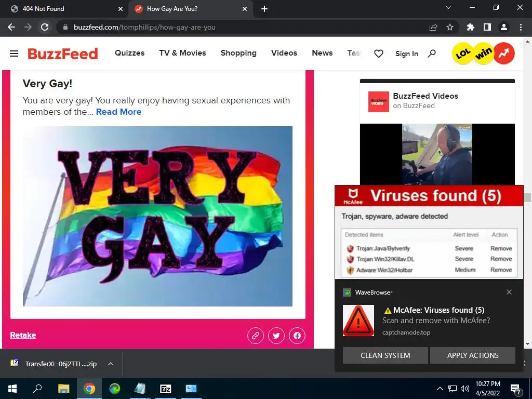The width and height of the screenshot is (532, 399).
Task: Share result on Twitter
Action: (276, 336)
